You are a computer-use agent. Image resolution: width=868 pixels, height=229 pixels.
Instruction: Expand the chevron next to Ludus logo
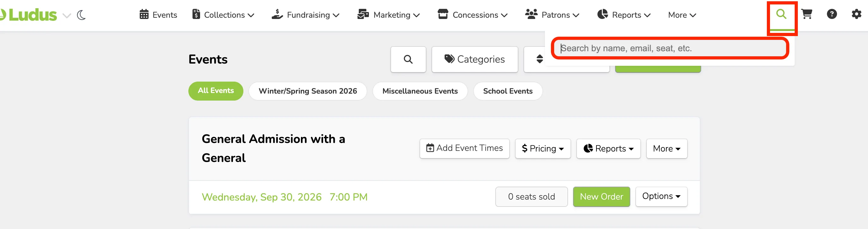point(67,15)
